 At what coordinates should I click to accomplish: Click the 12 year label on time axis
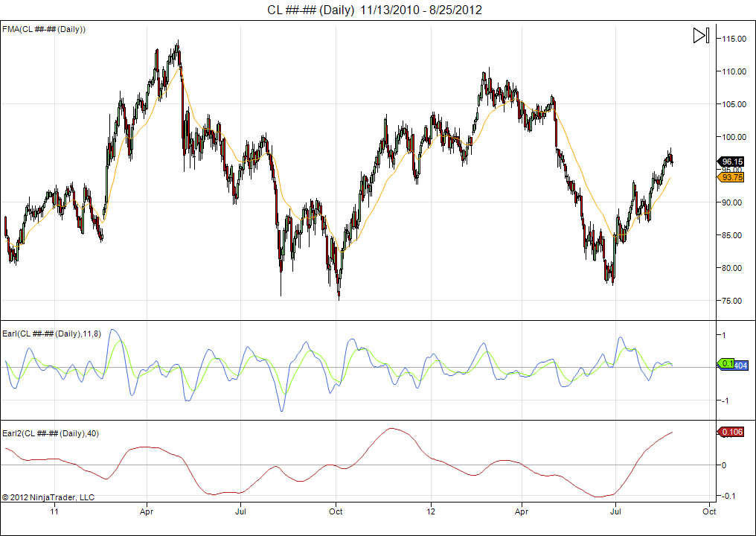tap(431, 512)
